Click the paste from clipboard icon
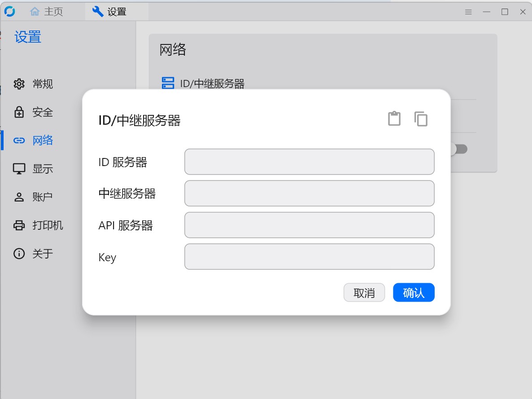 coord(394,119)
